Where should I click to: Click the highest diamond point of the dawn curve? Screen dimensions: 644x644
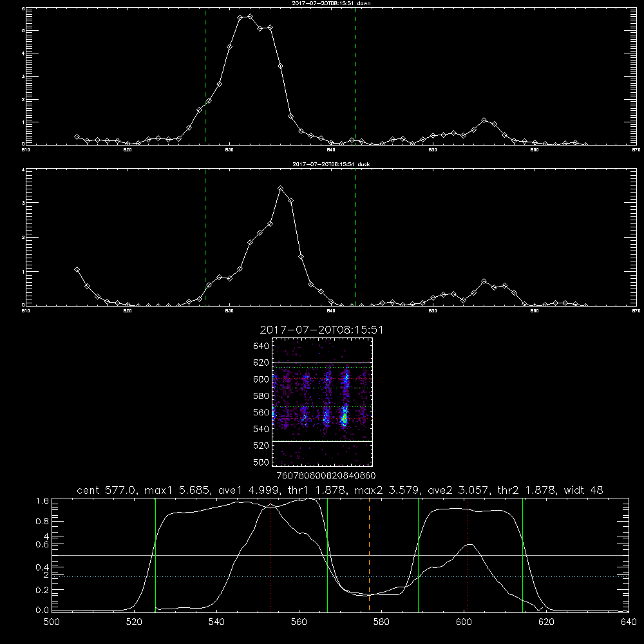tap(250, 17)
